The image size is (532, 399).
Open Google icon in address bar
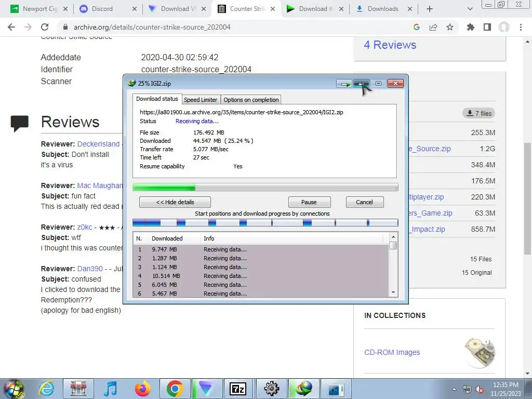click(417, 27)
